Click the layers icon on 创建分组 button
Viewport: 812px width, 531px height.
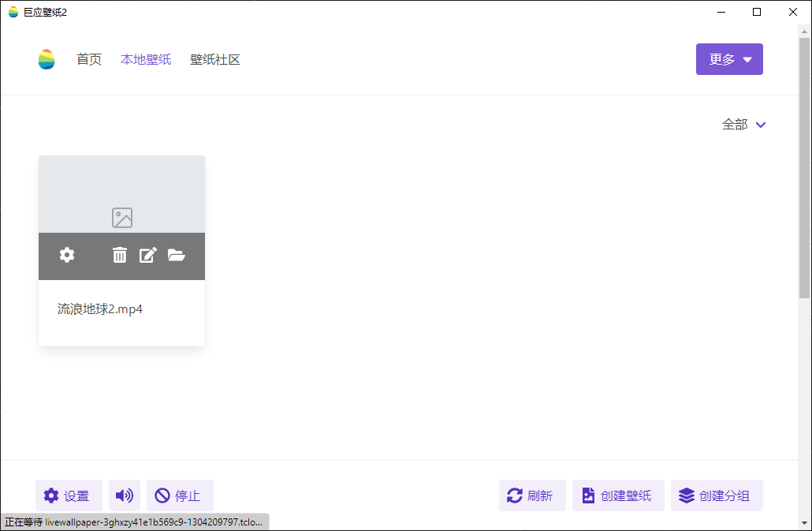685,495
